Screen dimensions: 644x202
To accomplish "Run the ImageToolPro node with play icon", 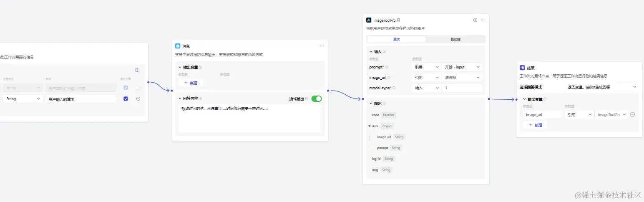I will (475, 20).
